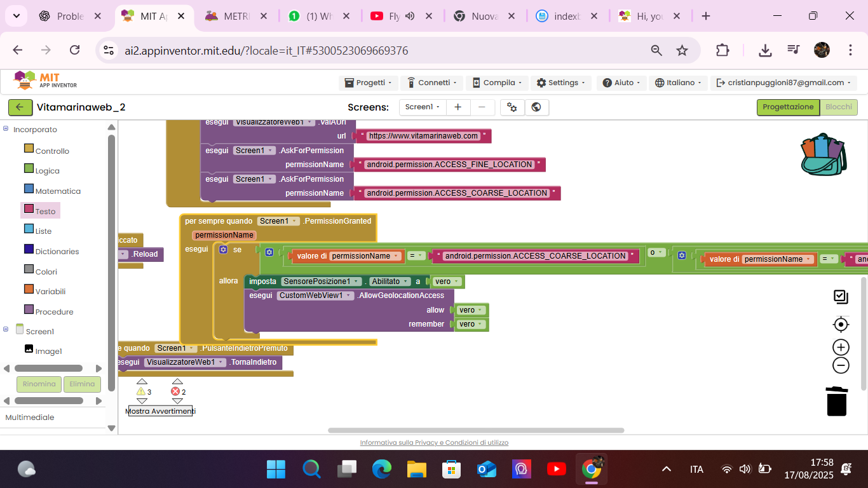
Task: Click the green back arrow button
Action: click(20, 107)
